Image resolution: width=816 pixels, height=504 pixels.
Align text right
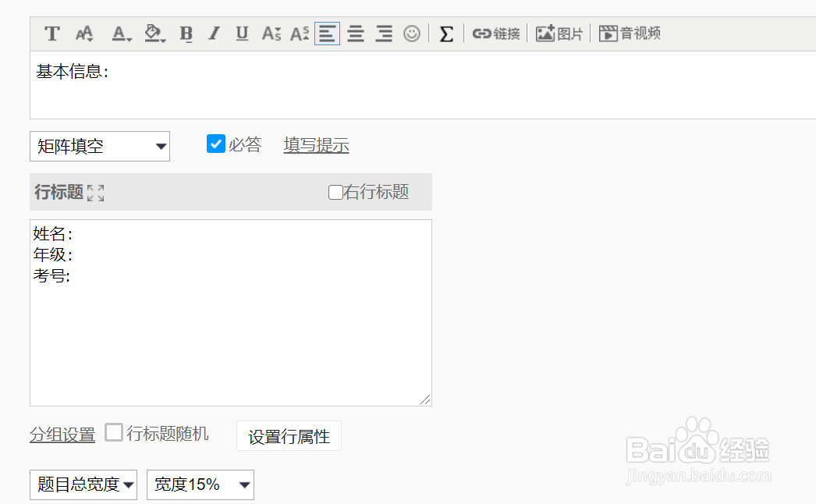384,34
